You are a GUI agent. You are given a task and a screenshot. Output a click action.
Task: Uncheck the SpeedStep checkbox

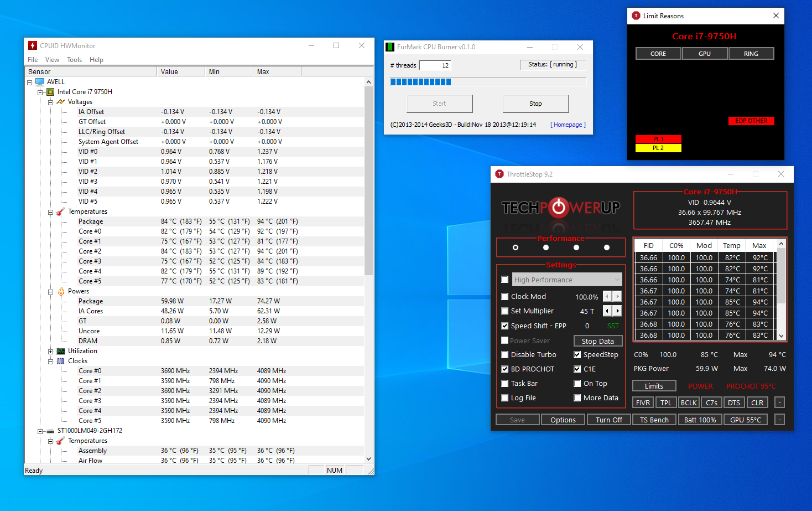coord(577,354)
